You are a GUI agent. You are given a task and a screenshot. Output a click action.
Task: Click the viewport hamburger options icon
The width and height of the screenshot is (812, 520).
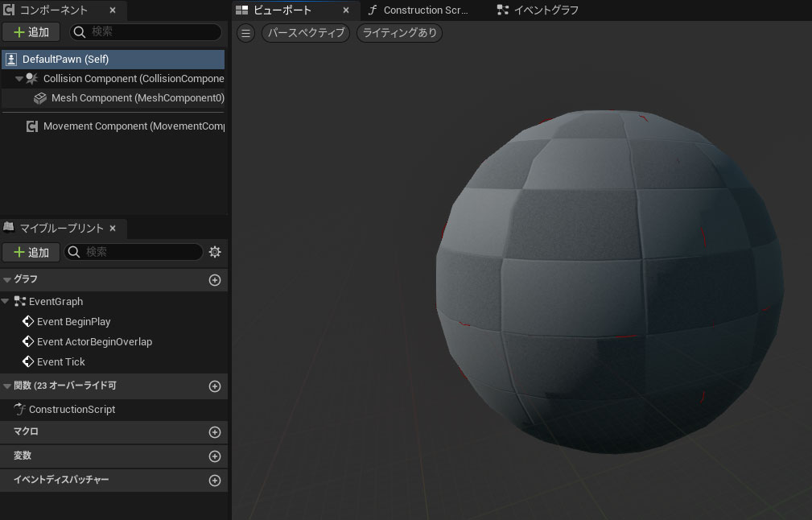(246, 33)
